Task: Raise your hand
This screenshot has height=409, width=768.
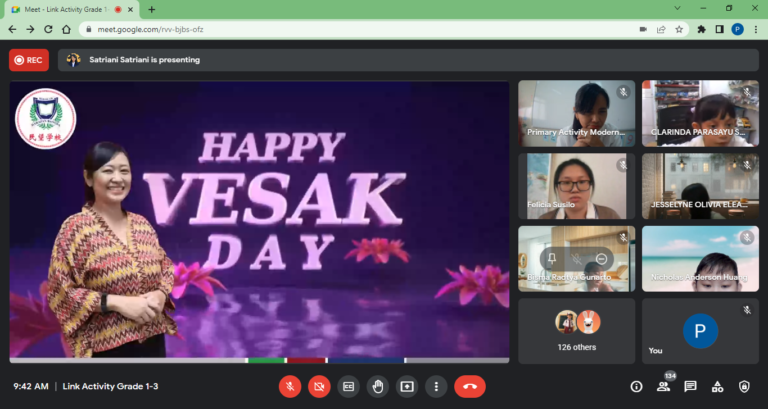Action: coord(377,386)
